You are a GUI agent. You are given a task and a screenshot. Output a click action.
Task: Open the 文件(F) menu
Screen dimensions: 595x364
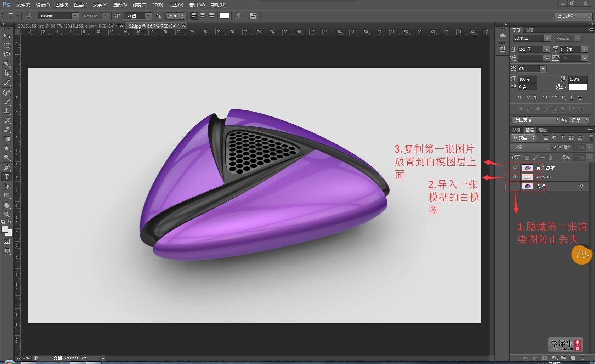(x=23, y=5)
